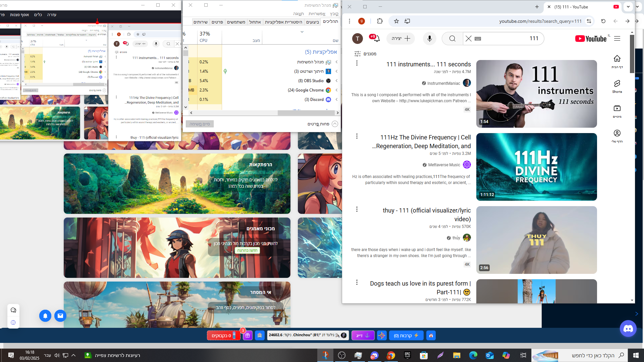The width and height of the screenshot is (644, 362).
Task: Open a new Chrome tab with plus
Action: (x=537, y=7)
